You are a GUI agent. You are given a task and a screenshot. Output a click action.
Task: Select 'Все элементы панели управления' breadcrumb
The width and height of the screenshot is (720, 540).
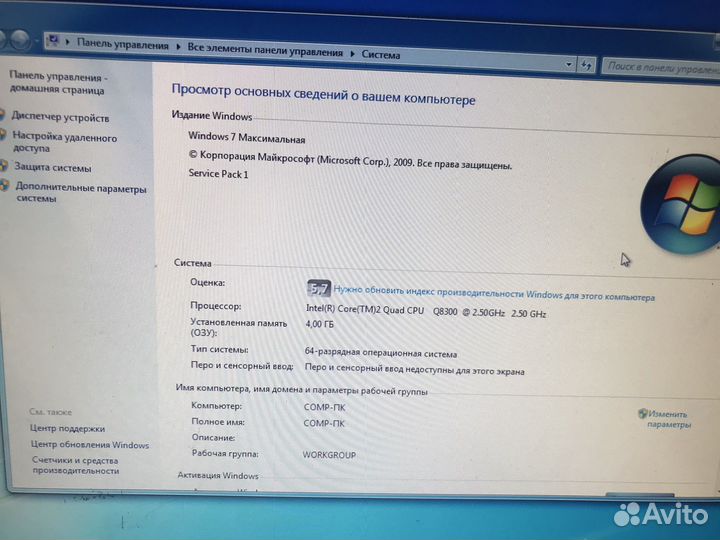tap(265, 50)
